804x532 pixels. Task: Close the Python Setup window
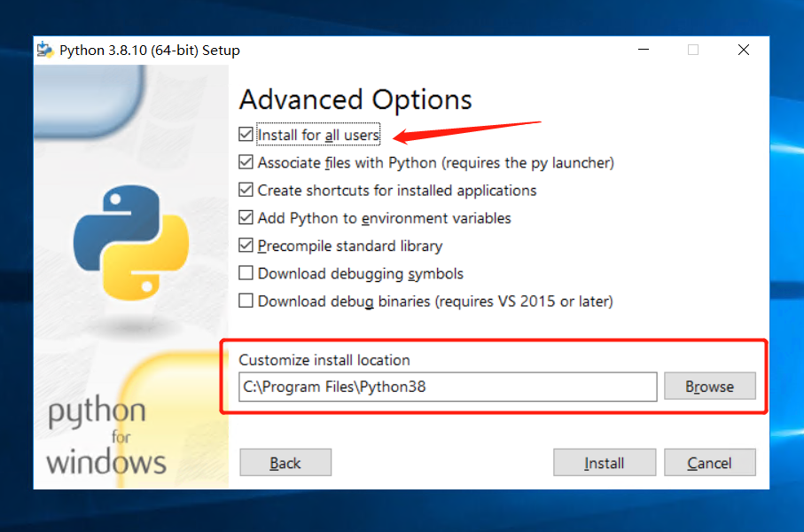click(x=744, y=50)
